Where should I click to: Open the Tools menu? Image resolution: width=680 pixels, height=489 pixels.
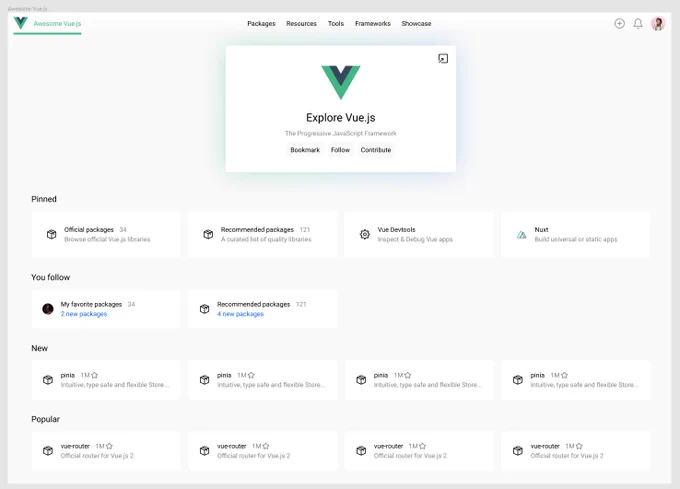(336, 23)
